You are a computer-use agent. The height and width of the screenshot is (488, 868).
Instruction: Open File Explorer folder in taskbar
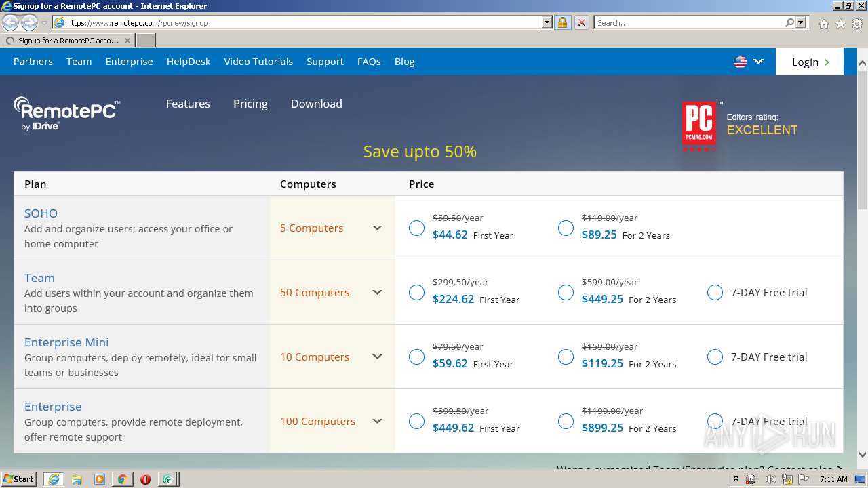tap(77, 479)
